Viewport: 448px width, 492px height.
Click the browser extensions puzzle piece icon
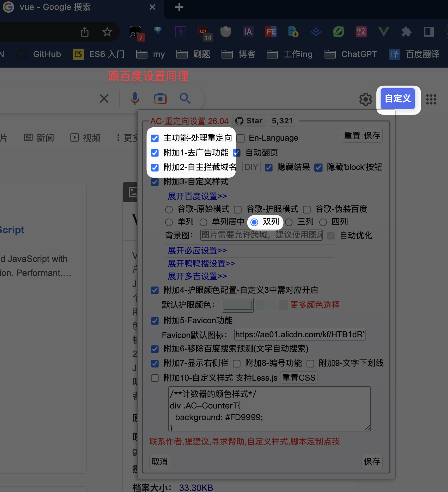tap(406, 32)
